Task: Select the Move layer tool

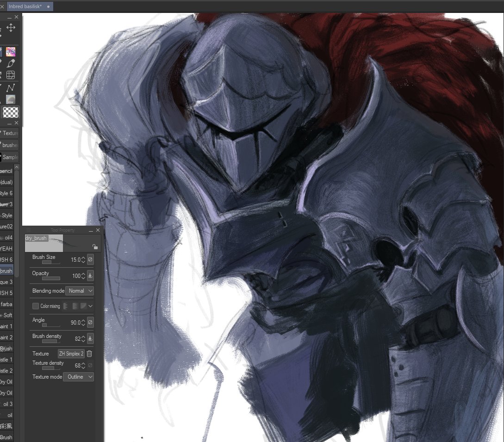Action: (x=11, y=28)
